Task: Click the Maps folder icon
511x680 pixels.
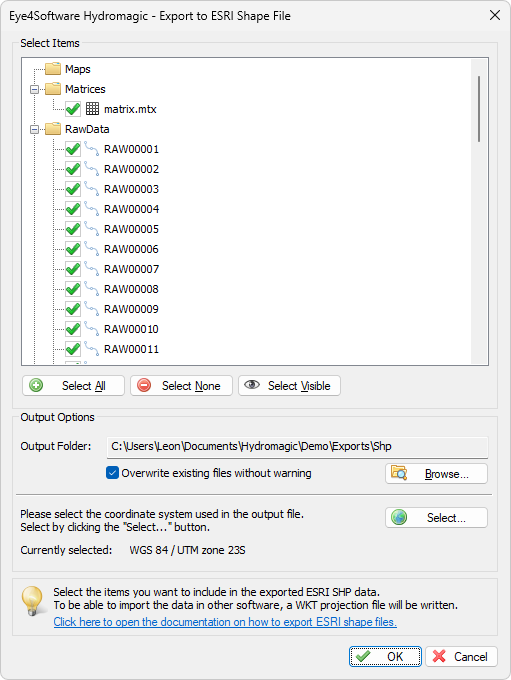Action: click(53, 69)
